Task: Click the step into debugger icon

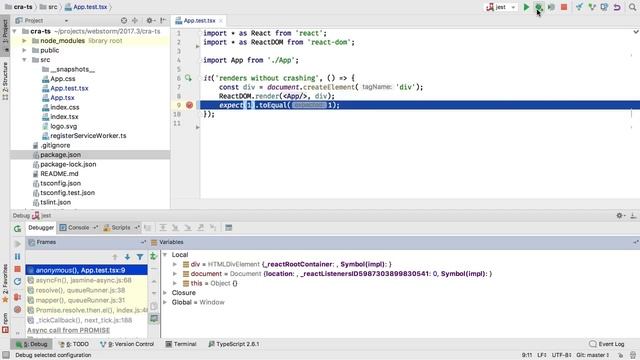Action: (175, 227)
